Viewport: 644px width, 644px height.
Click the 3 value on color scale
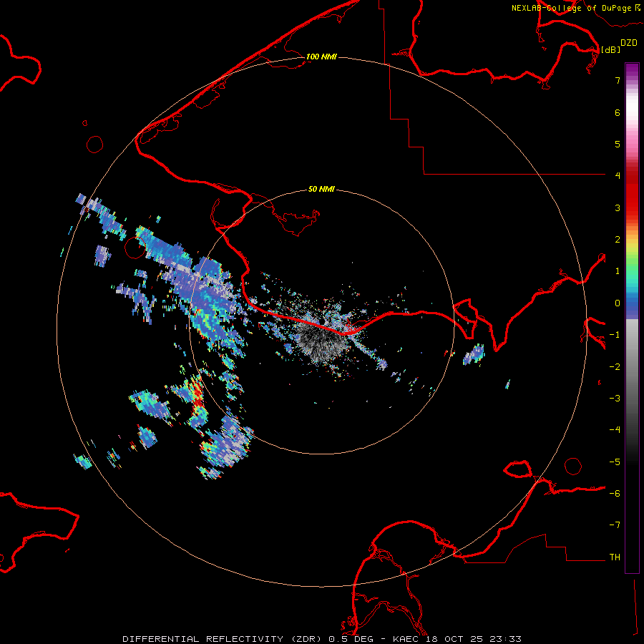(x=618, y=208)
